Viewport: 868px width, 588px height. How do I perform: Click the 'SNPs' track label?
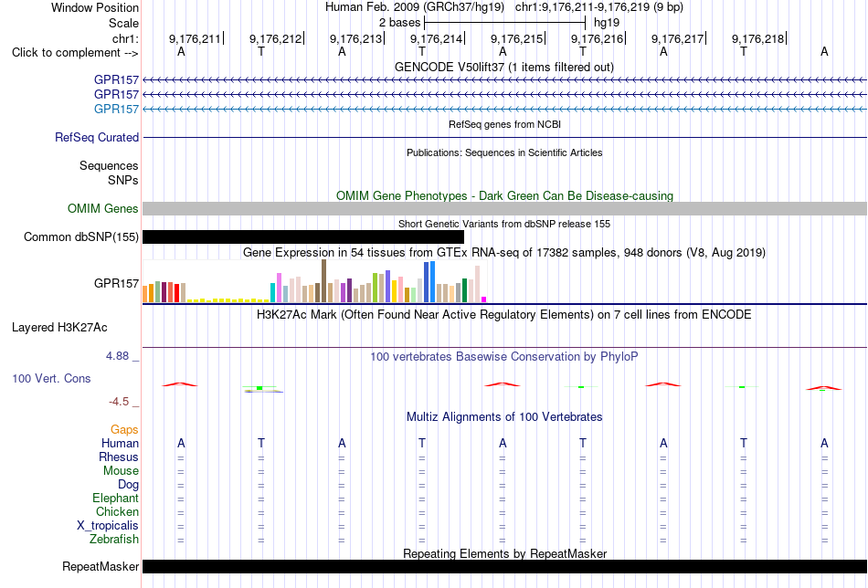tap(123, 181)
